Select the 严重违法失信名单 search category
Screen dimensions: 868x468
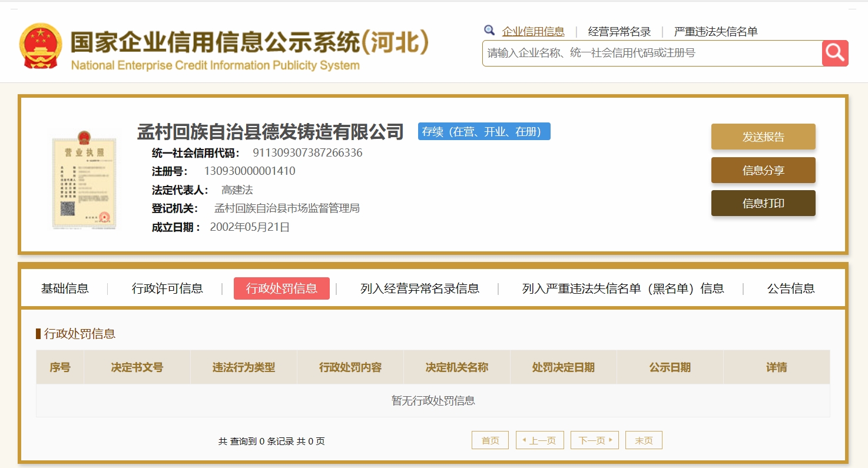pos(715,32)
